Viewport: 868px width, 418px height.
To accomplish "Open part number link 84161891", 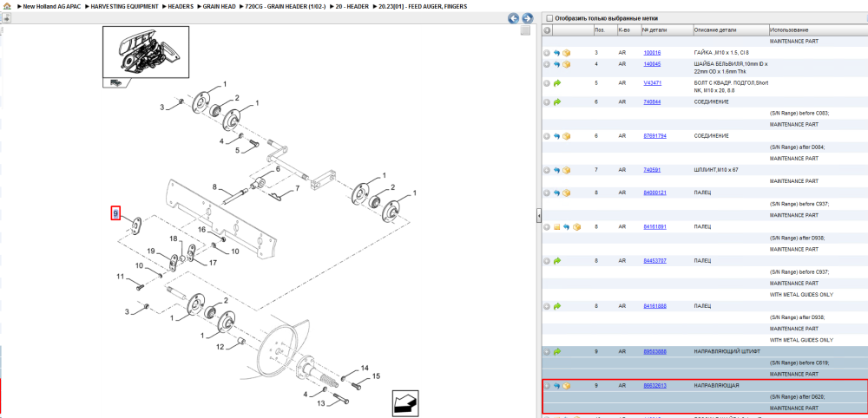I will coord(654,227).
